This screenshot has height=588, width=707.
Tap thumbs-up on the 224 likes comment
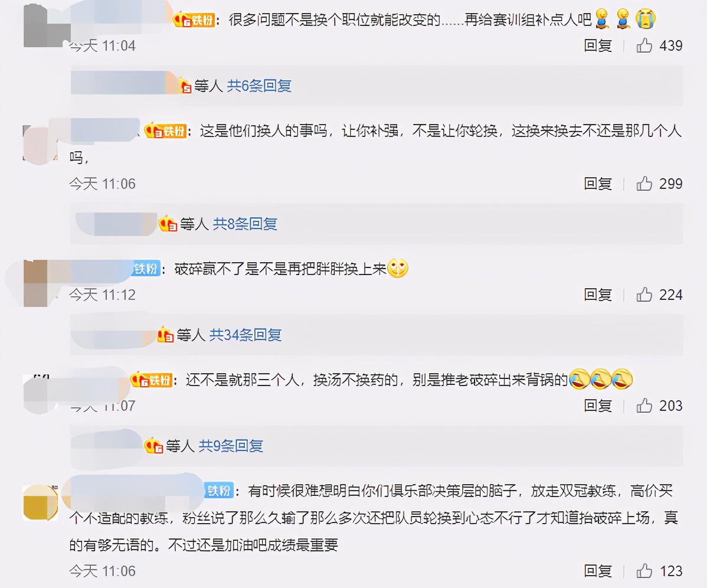(x=644, y=295)
